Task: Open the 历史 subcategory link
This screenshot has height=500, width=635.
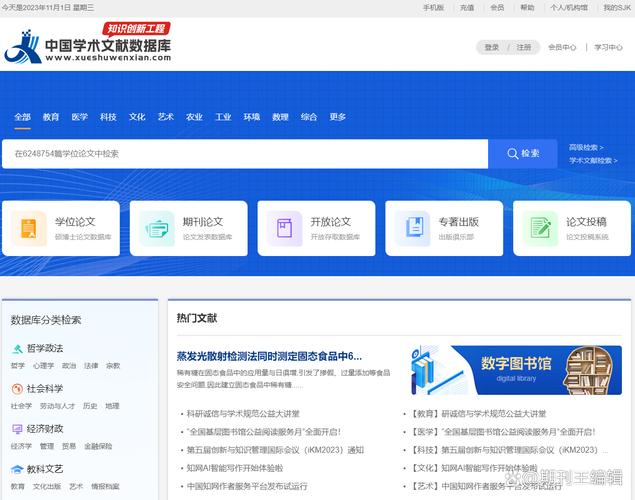Action: (90, 406)
